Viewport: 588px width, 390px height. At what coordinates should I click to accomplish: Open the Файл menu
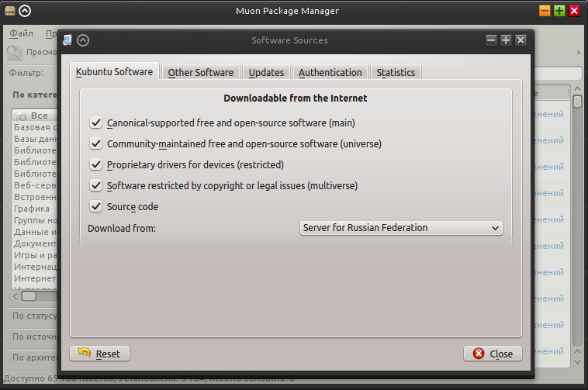22,34
